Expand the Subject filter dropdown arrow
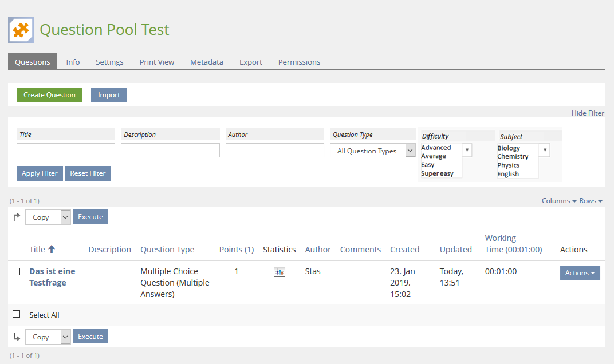 tap(545, 150)
